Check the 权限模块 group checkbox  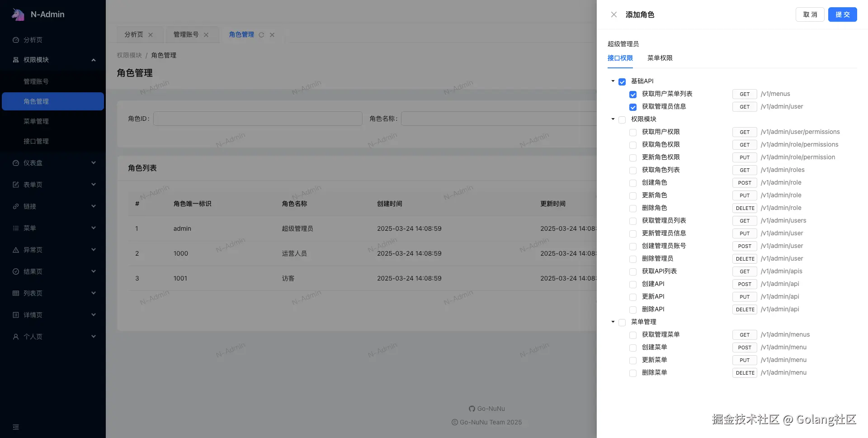pos(622,119)
